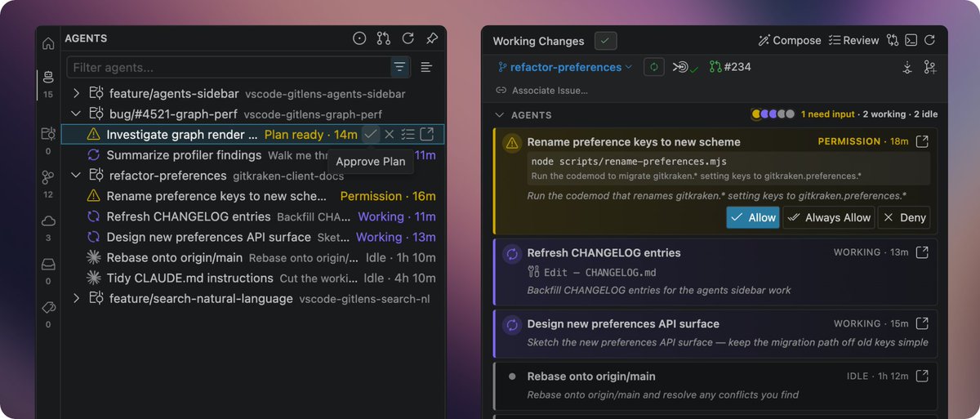Select Summarize profiler findings agent row
980x419 pixels.
pyautogui.click(x=254, y=154)
